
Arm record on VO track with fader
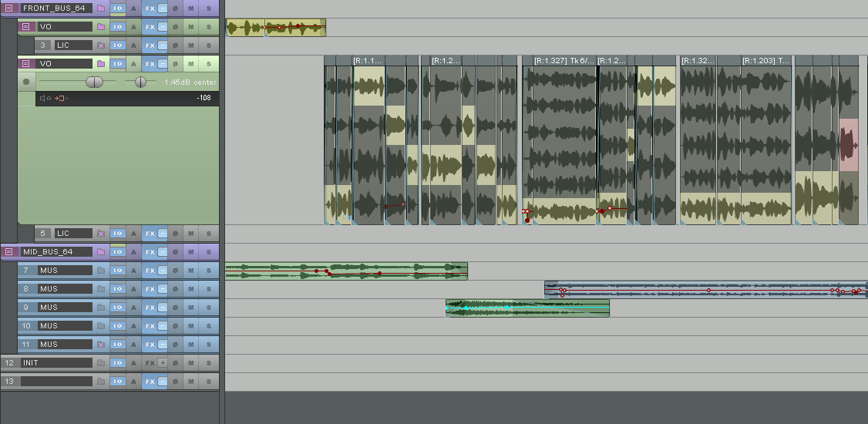26,82
